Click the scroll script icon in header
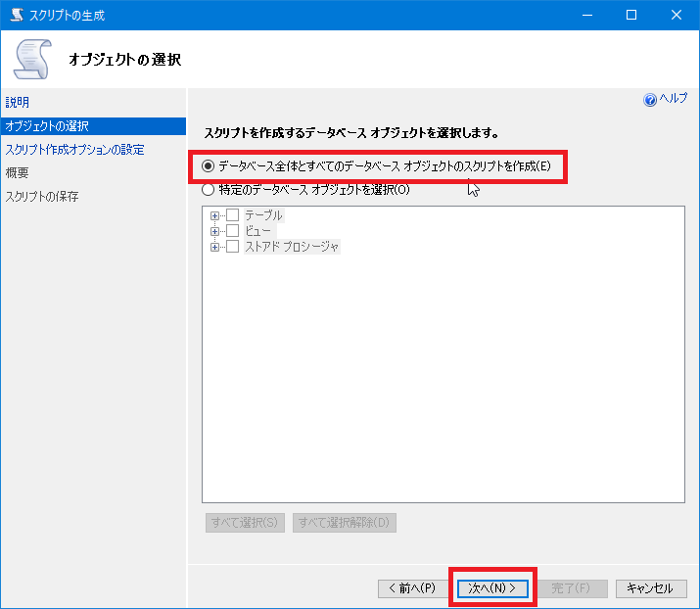Screen dimensions: 700x609 [x=33, y=60]
